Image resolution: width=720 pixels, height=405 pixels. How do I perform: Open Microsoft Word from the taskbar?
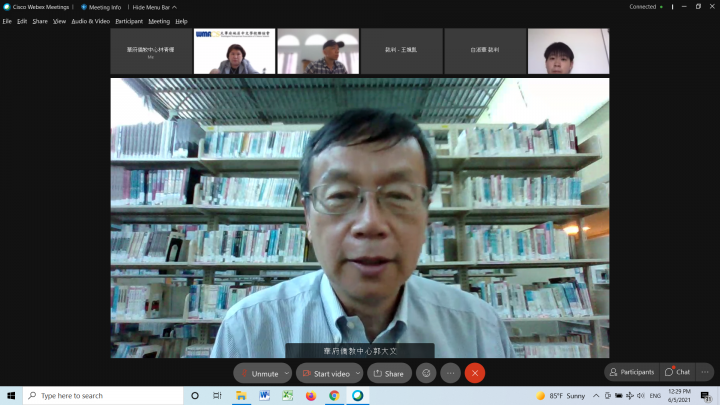[265, 396]
